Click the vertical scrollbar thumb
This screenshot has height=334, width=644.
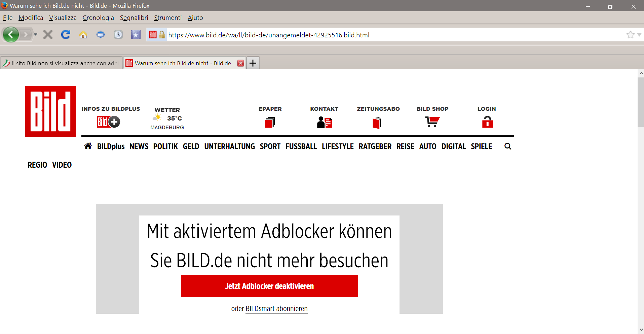[641, 102]
